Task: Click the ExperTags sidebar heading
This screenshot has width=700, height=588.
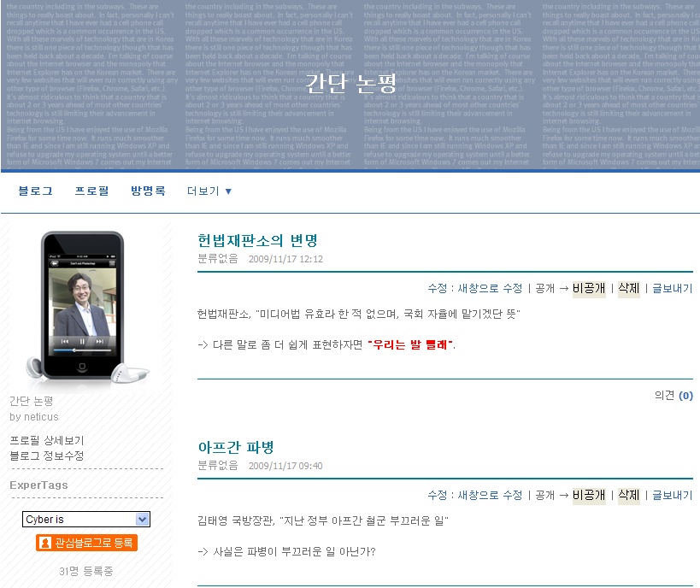Action: coord(38,485)
